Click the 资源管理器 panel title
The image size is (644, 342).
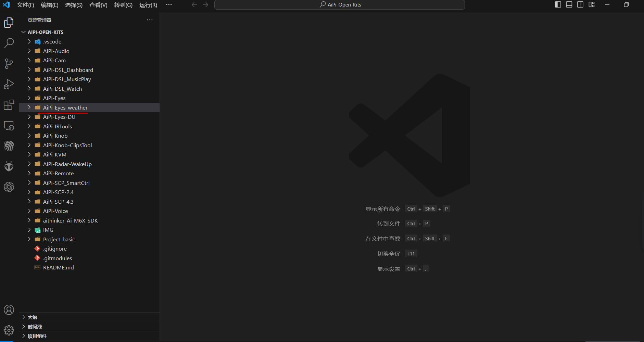pyautogui.click(x=39, y=20)
